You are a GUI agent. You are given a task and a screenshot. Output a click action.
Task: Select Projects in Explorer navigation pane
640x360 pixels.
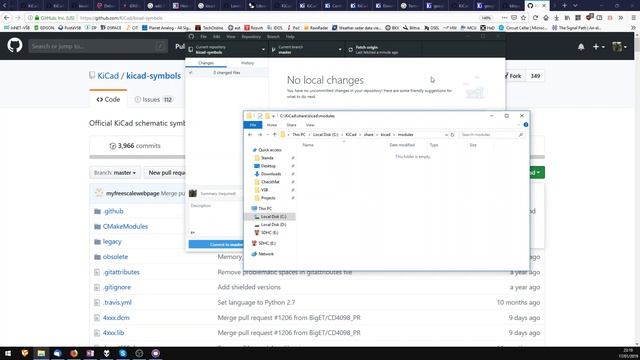[x=268, y=198]
